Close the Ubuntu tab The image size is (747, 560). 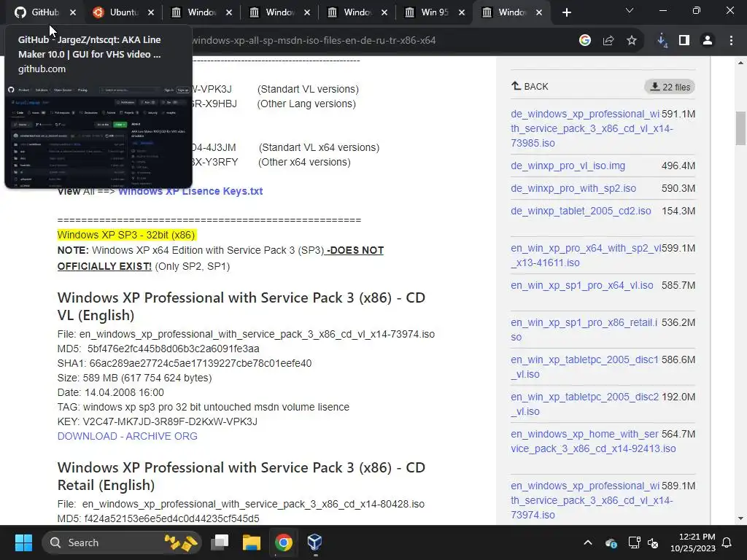tap(151, 12)
